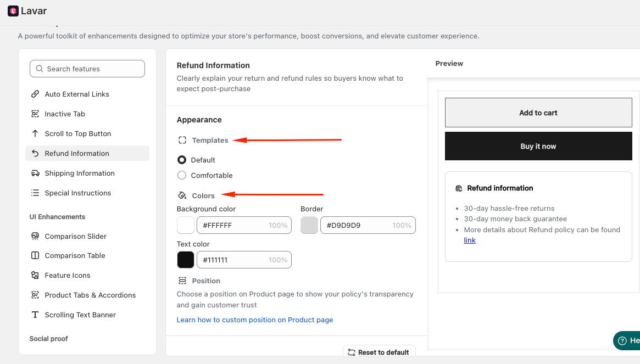Click the Search features input field
The image size is (640, 364).
(x=87, y=69)
